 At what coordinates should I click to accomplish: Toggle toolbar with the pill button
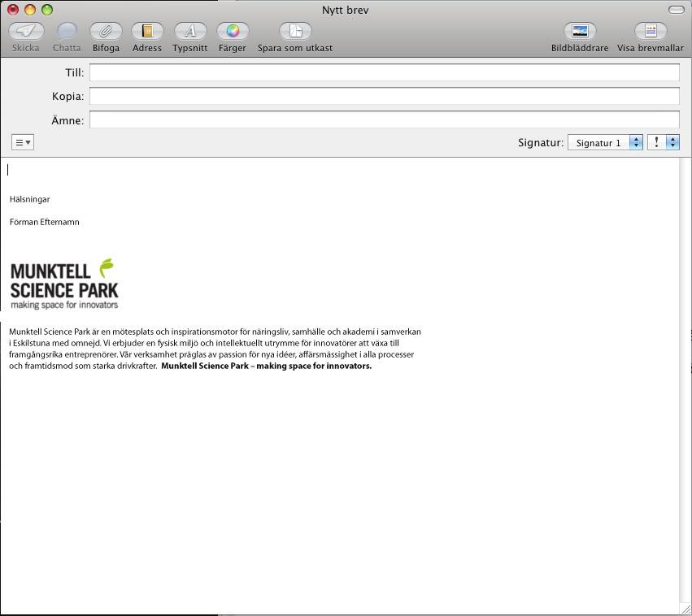click(x=676, y=10)
